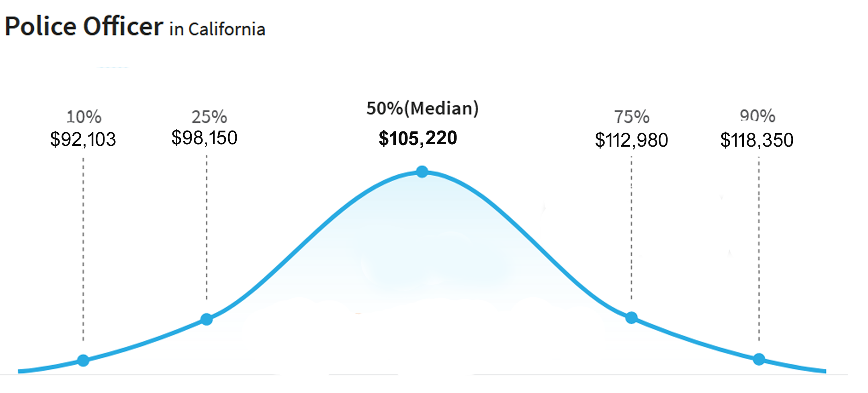Click the 90% percentile label
Image resolution: width=868 pixels, height=393 pixels.
click(x=757, y=116)
